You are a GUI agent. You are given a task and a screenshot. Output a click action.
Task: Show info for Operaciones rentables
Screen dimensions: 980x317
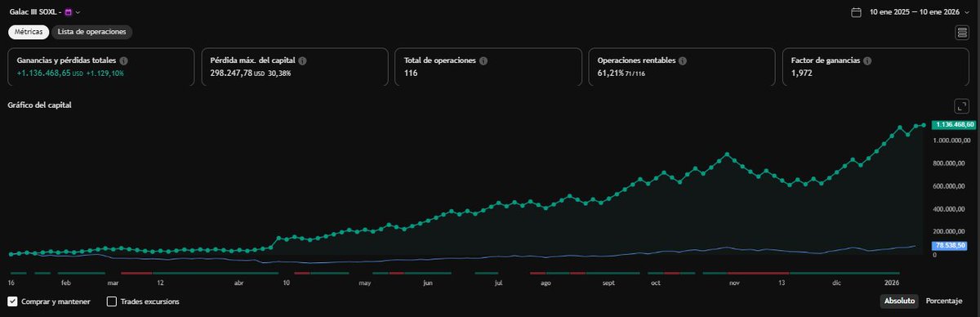683,61
